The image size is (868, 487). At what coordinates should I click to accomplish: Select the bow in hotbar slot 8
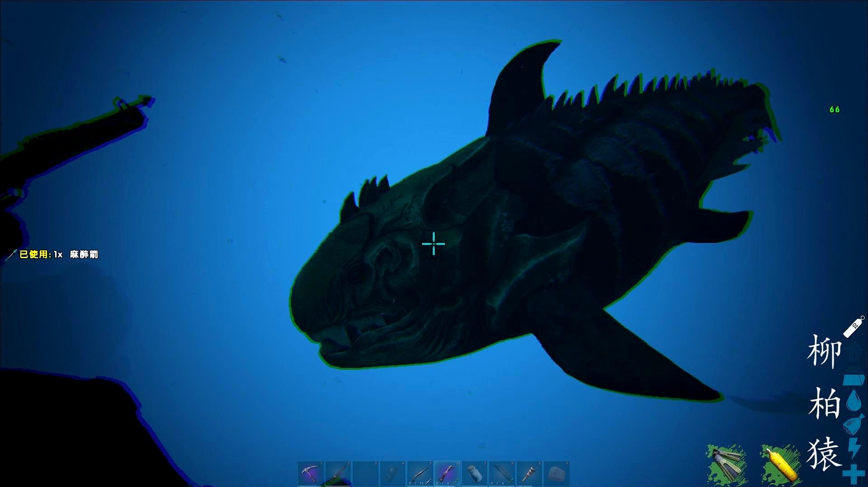tap(502, 474)
